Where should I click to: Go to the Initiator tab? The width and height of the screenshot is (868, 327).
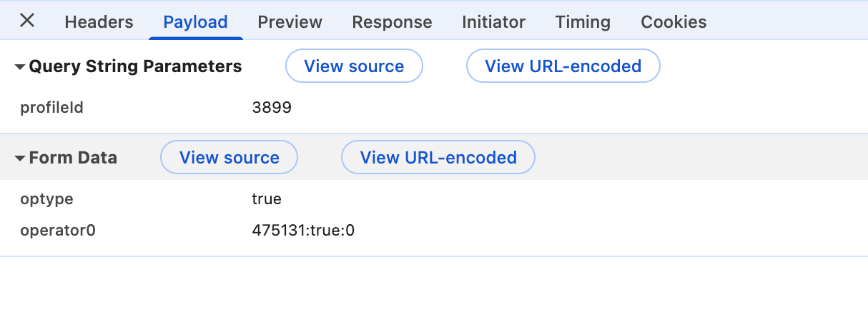(x=493, y=22)
